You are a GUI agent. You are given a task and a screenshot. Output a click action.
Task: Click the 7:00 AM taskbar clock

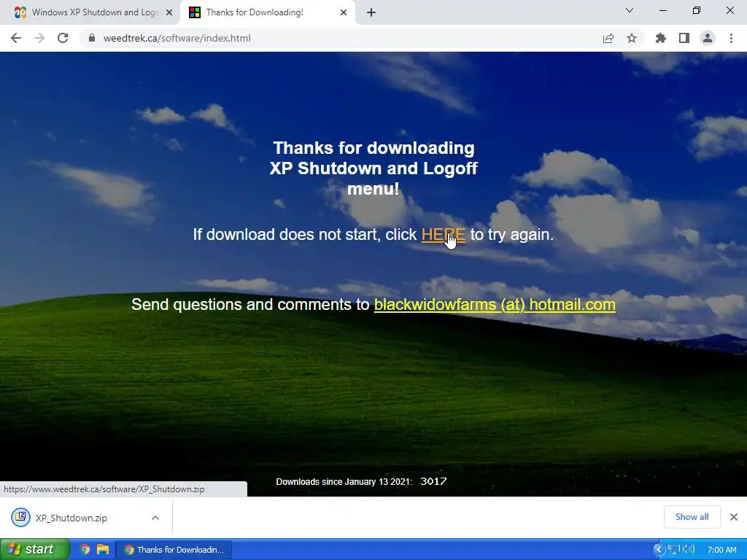pos(721,550)
